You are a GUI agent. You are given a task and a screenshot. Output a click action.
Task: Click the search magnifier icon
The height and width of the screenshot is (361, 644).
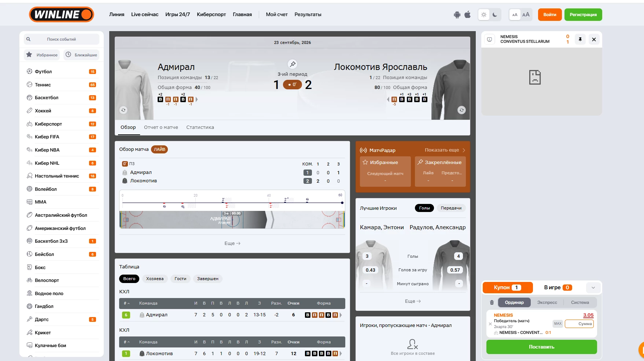coord(29,39)
